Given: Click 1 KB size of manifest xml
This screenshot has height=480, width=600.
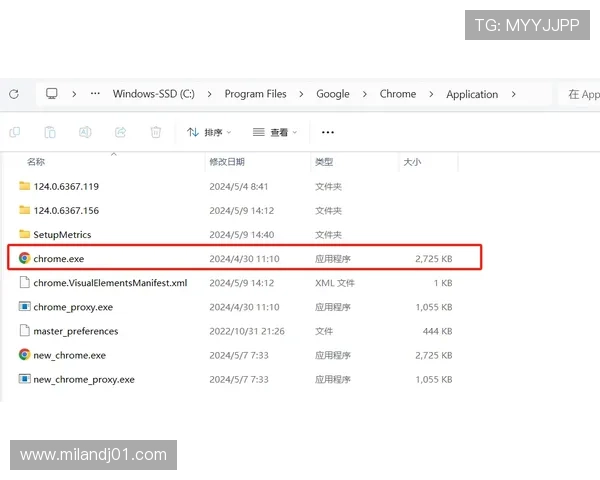Looking at the screenshot, I should click(x=443, y=283).
